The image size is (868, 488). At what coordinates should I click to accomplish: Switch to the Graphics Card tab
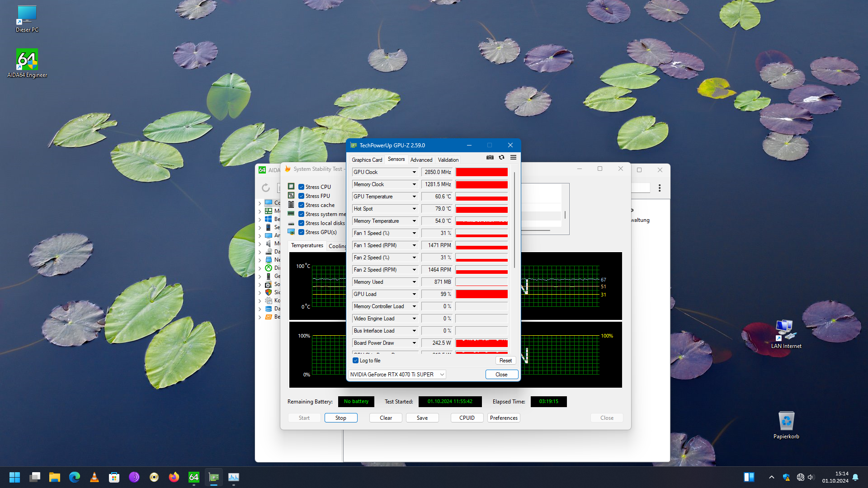coord(367,160)
